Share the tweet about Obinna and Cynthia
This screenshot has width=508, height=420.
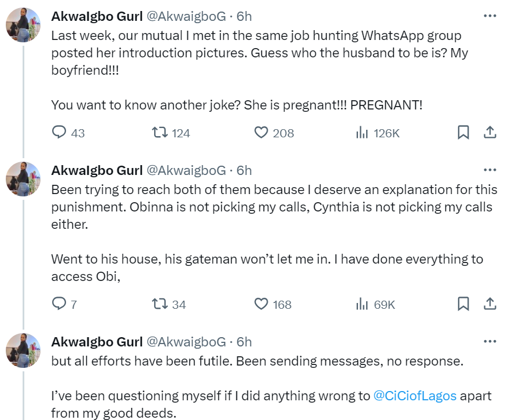pos(489,304)
